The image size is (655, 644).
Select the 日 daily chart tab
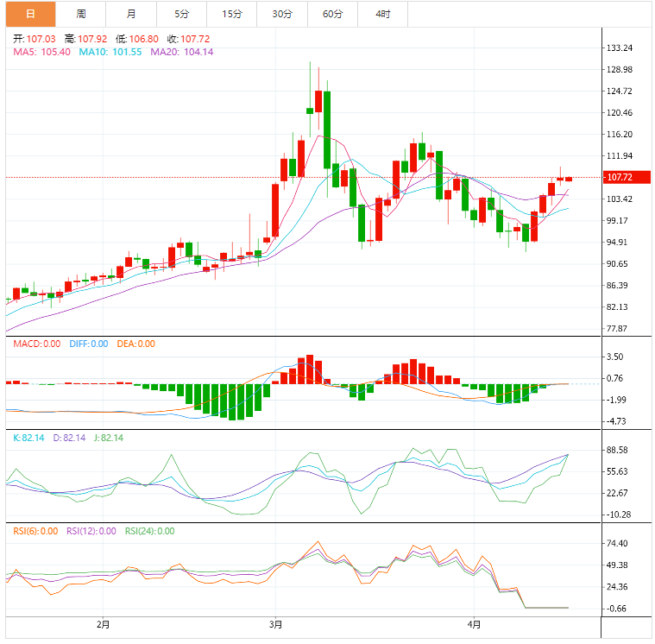[x=30, y=14]
